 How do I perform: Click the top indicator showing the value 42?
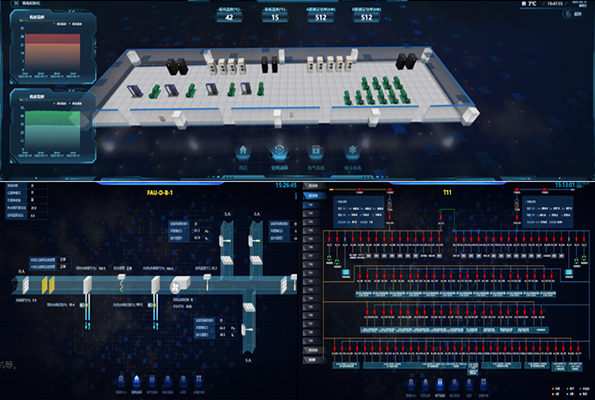click(x=229, y=17)
